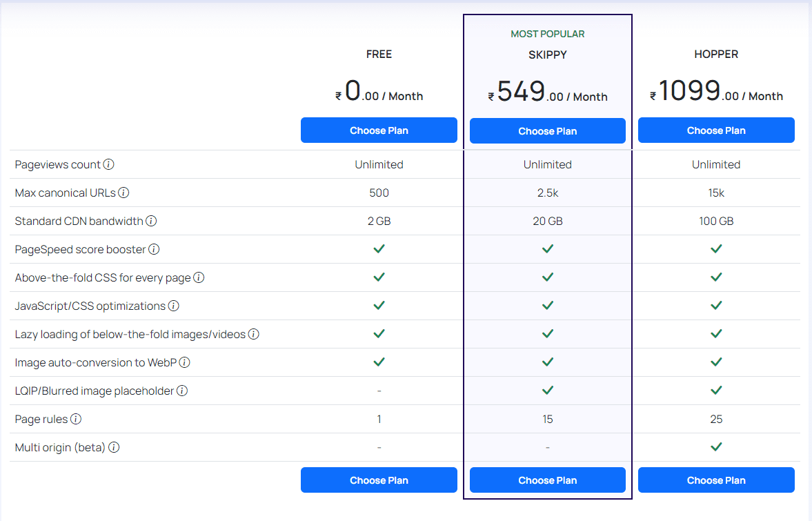Click info icon next to Image auto-conversion to WebP
The width and height of the screenshot is (812, 521).
tap(184, 362)
